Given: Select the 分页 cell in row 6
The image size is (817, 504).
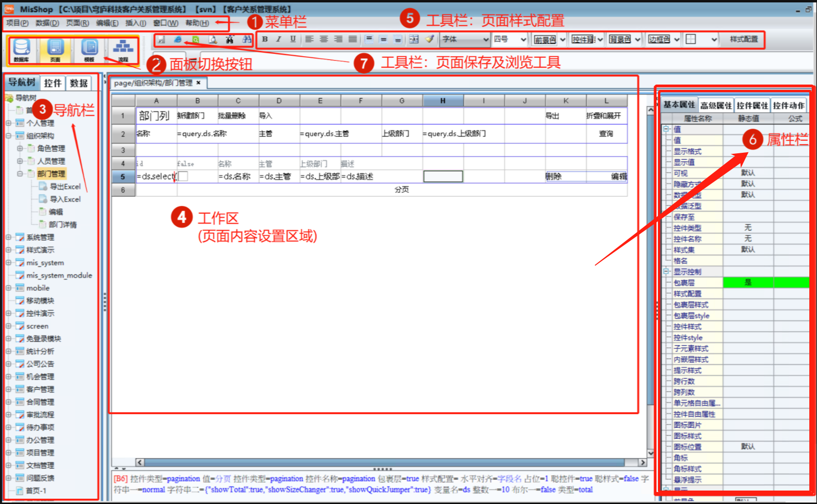Looking at the screenshot, I should click(x=402, y=189).
